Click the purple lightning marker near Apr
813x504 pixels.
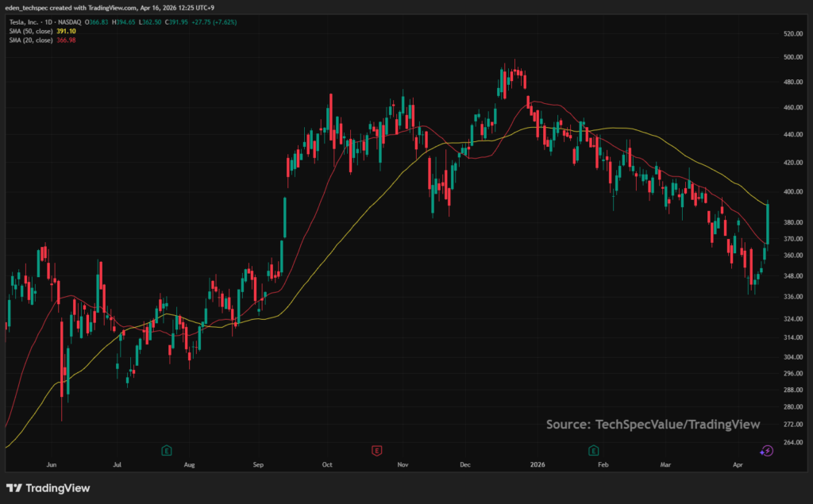[766, 451]
